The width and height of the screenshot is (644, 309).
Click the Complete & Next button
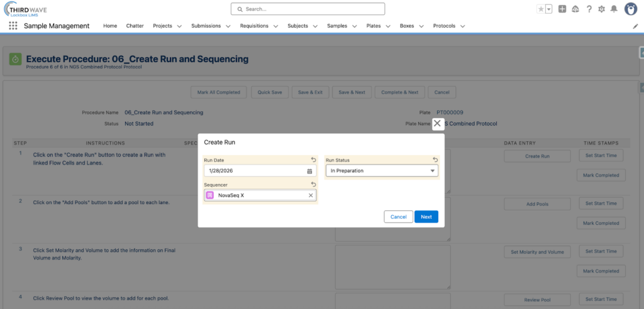(399, 92)
